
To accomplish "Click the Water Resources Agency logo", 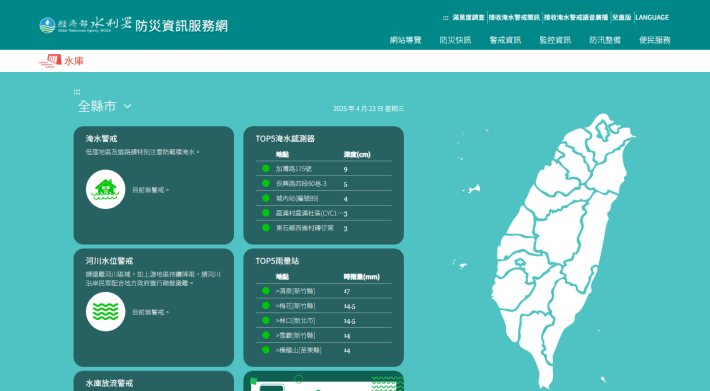I will pyautogui.click(x=86, y=25).
